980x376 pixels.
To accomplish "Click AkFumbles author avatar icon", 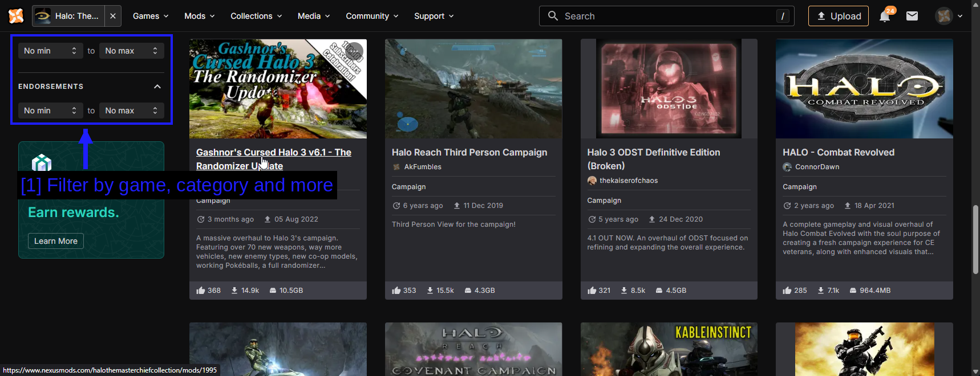I will click(396, 167).
